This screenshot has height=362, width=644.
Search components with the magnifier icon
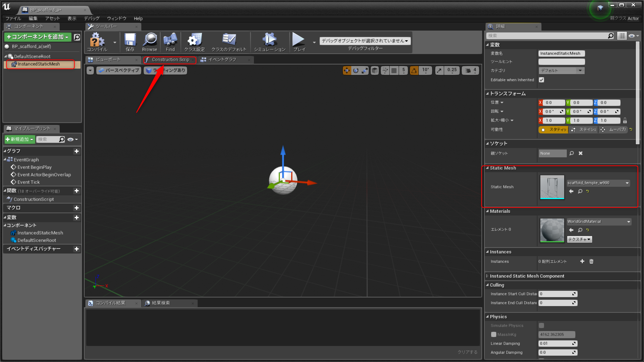pos(77,37)
